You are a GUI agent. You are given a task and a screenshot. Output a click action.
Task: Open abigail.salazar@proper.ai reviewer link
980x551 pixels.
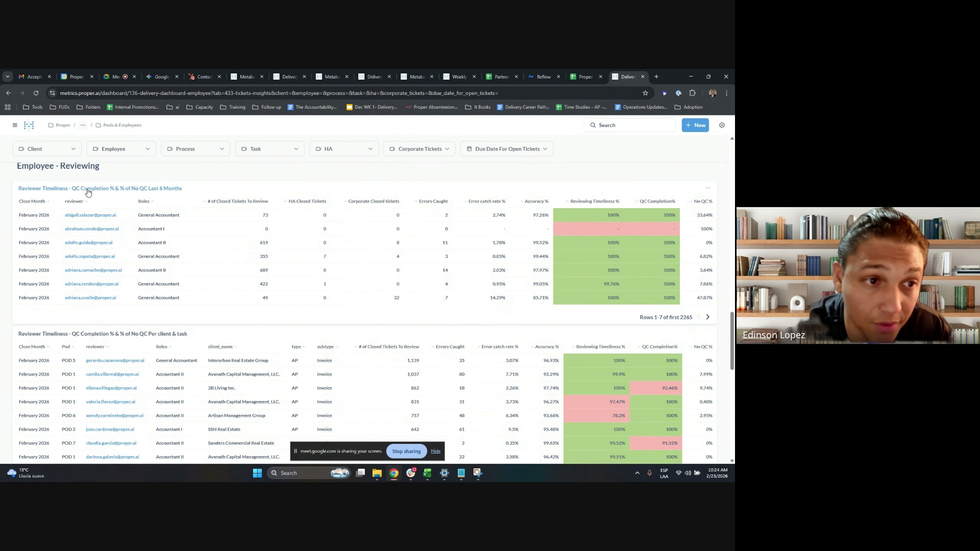(90, 215)
